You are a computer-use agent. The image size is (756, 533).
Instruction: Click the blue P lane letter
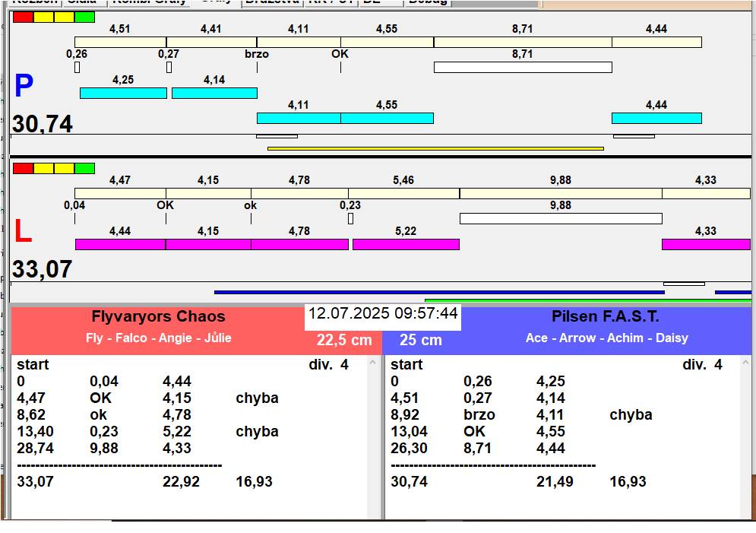24,86
